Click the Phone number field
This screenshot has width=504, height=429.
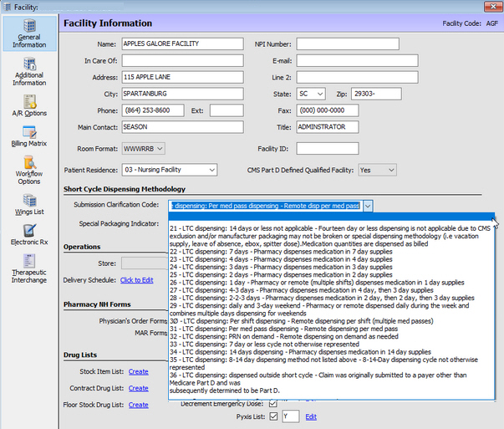coord(153,110)
